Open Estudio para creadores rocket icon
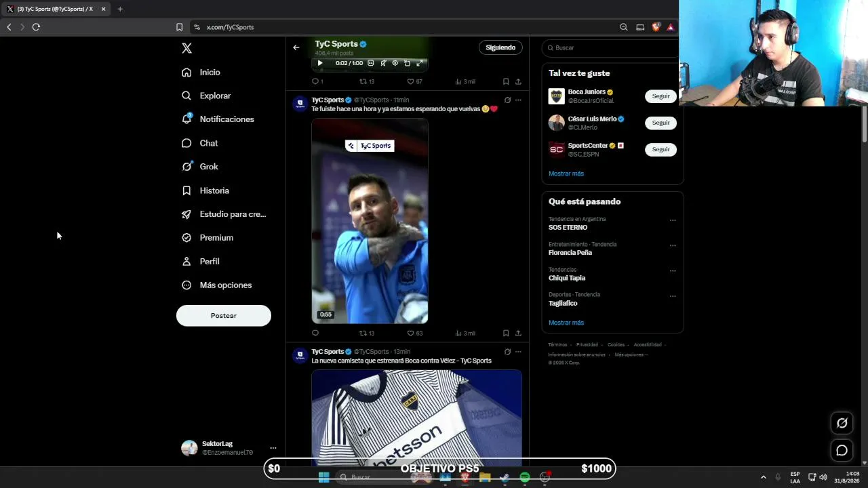Image resolution: width=868 pixels, height=488 pixels. tap(186, 214)
